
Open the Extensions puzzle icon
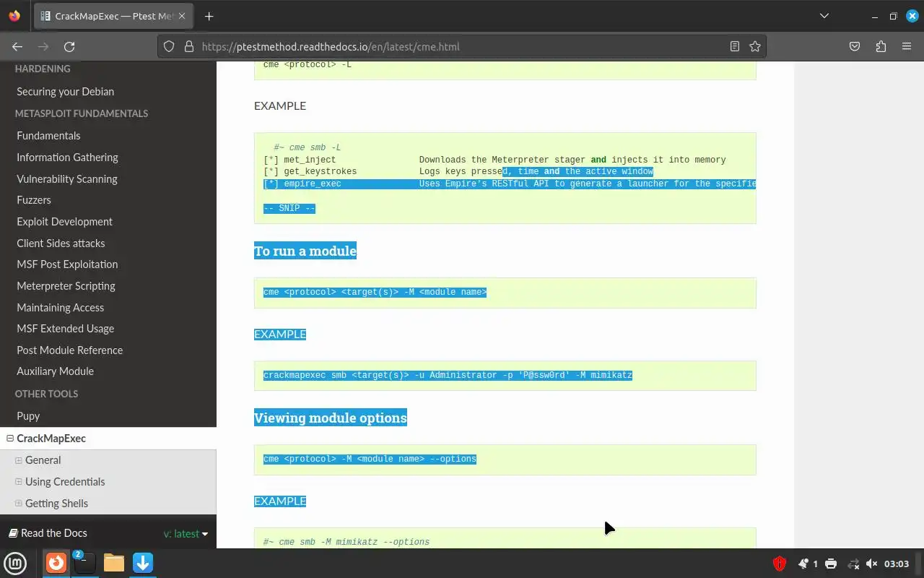[881, 46]
